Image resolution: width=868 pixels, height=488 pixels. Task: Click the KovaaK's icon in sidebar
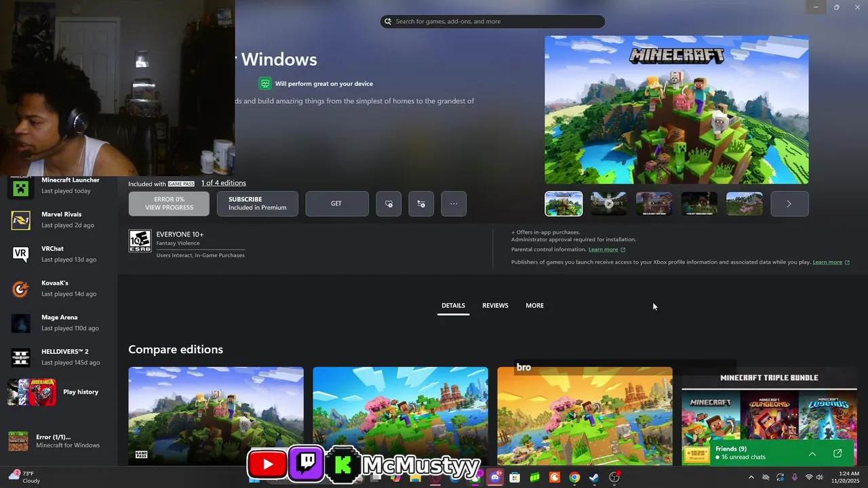pos(20,289)
